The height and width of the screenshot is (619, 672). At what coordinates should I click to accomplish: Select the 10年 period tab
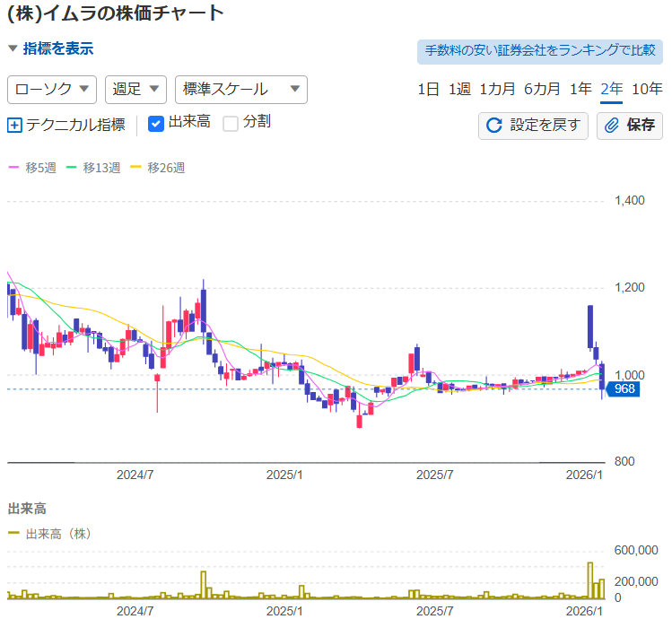click(x=647, y=89)
